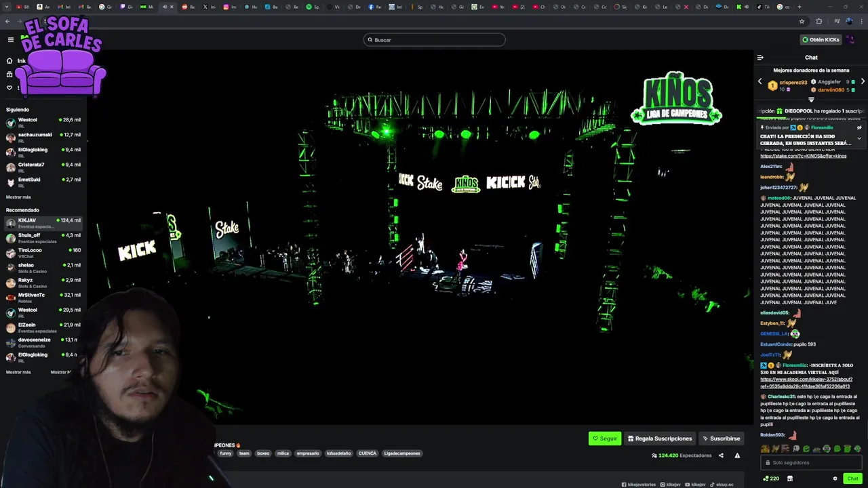Click the empresario stream tag
868x488 pixels.
(308, 453)
